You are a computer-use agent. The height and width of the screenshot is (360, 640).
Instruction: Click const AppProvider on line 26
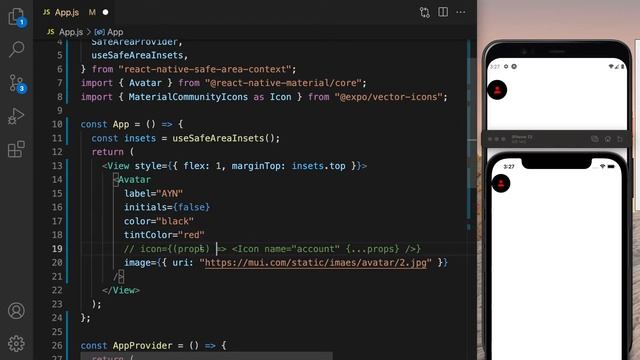(128, 345)
